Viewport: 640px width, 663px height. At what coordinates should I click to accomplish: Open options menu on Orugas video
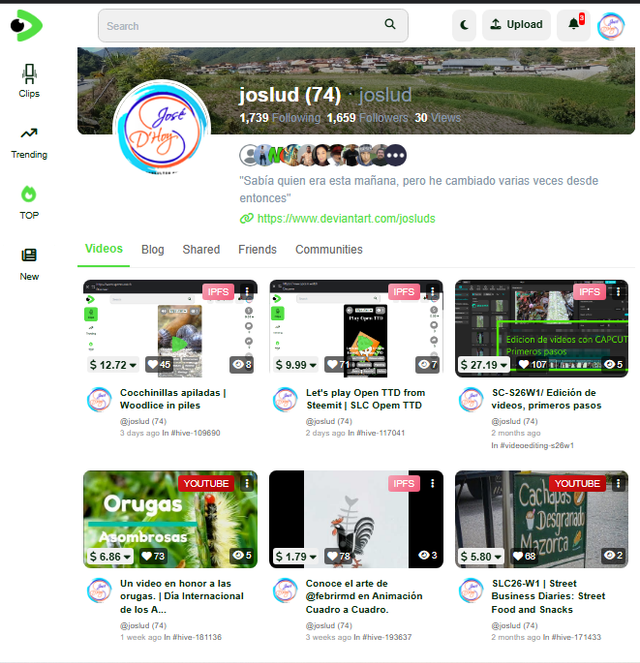point(247,483)
